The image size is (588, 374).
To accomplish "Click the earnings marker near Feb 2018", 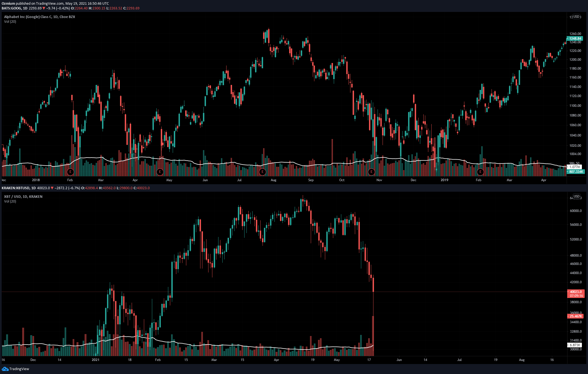I will [70, 172].
